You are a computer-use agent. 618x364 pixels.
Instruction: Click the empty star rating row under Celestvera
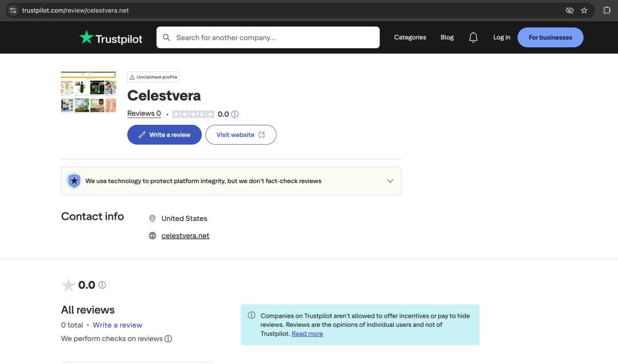pyautogui.click(x=193, y=114)
